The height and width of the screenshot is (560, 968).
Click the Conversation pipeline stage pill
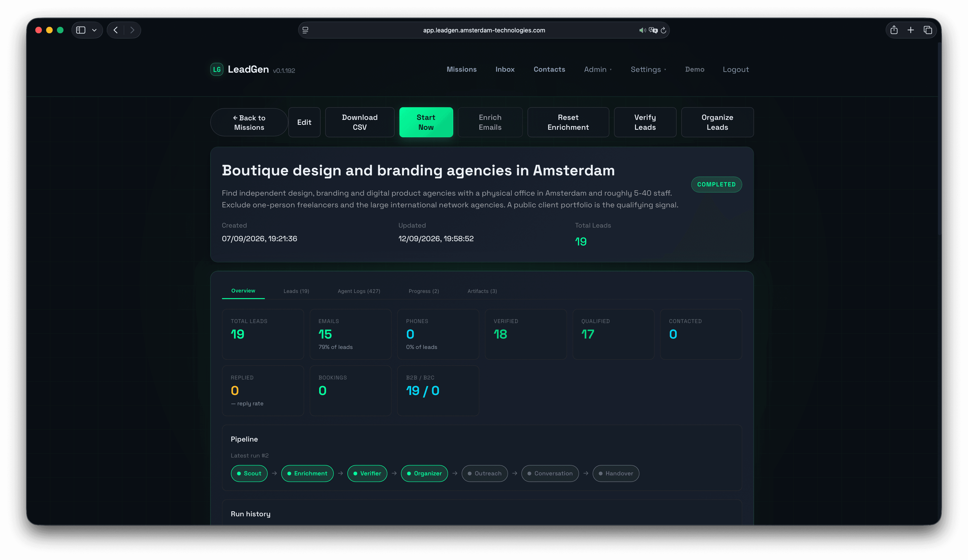tap(550, 473)
